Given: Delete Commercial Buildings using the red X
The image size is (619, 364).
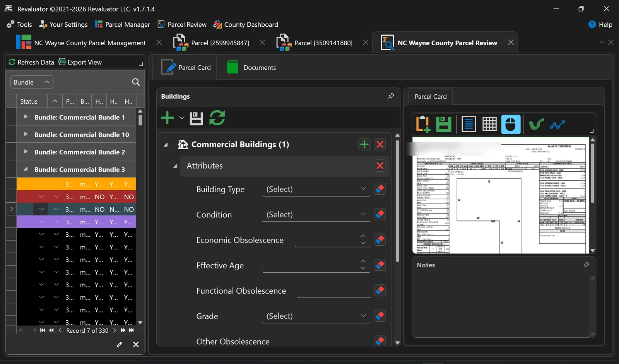Looking at the screenshot, I should (380, 144).
